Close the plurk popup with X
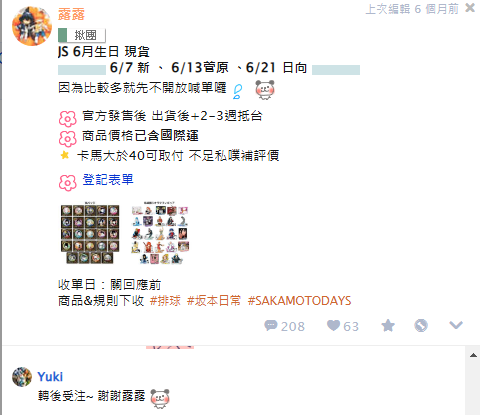480x415 pixels. (470, 8)
